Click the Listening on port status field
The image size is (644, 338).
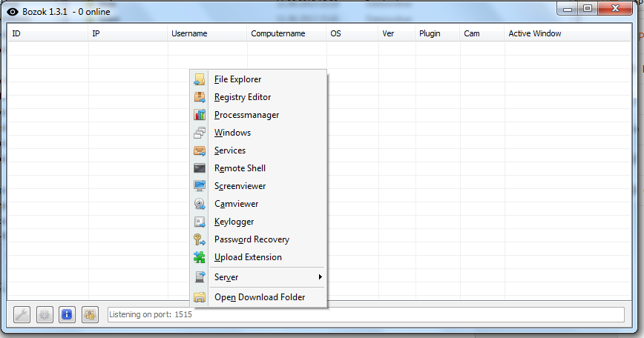(x=364, y=314)
